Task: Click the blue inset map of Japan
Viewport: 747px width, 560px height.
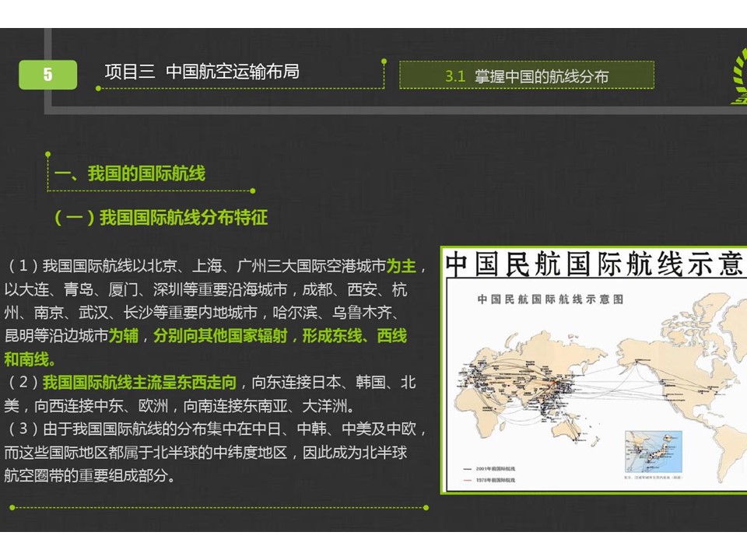Action: [653, 451]
